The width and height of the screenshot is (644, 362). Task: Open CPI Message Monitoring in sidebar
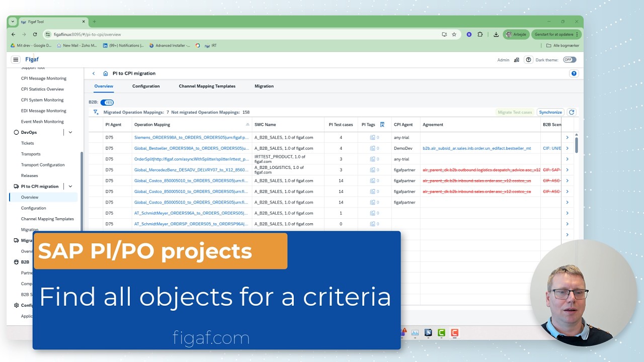(x=44, y=78)
